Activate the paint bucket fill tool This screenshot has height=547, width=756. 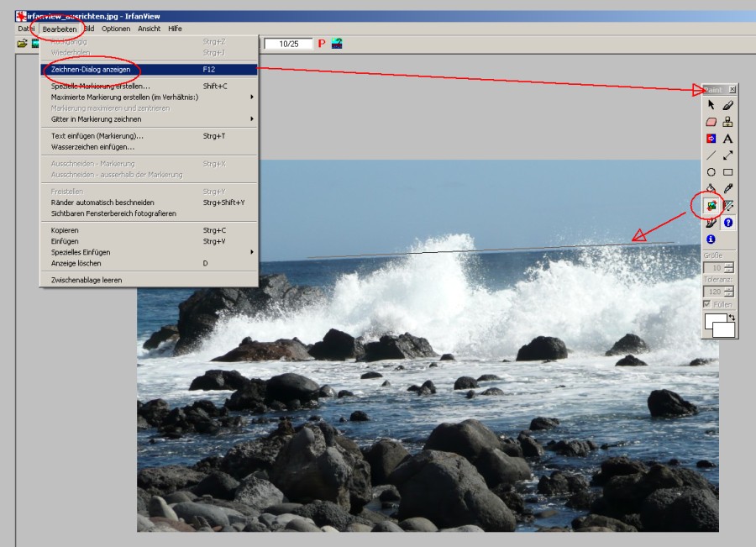(711, 189)
